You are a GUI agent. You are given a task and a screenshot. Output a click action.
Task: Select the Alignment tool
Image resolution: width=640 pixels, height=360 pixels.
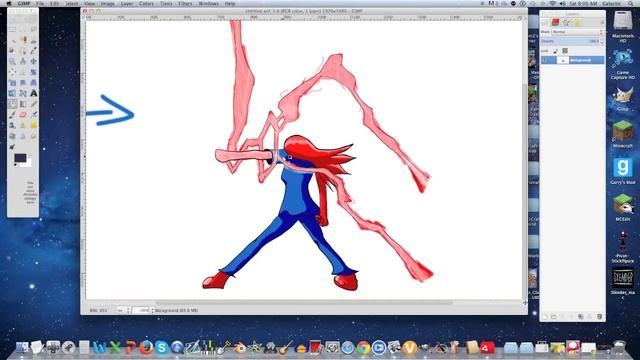pyautogui.click(x=13, y=72)
